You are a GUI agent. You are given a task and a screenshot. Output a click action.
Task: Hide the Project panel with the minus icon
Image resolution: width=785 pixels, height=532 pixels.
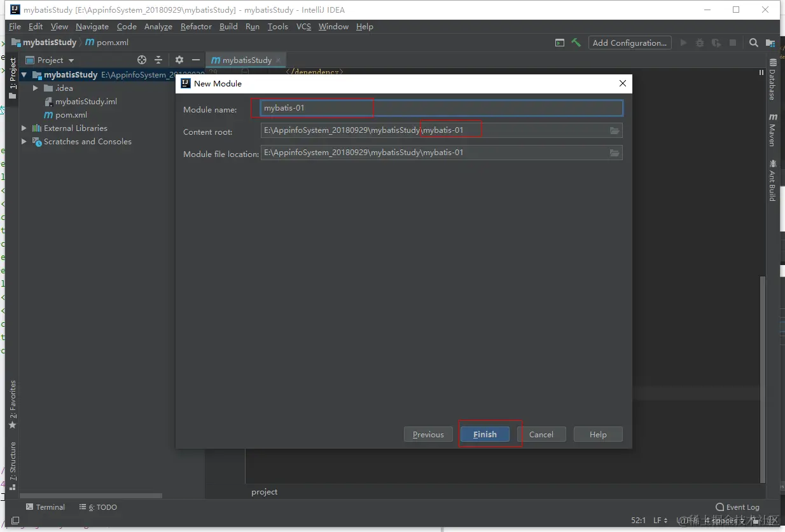(196, 60)
